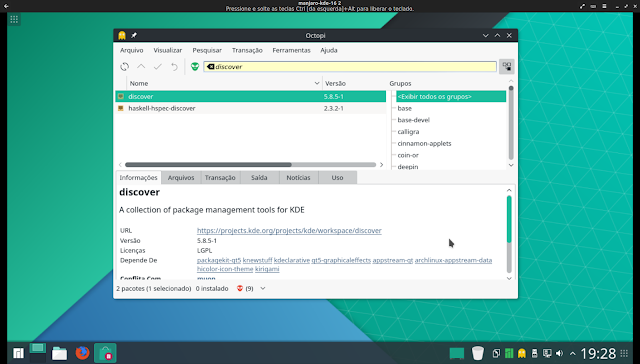Click the package list horizontal scrollbar
This screenshot has width=640, height=364.
[208, 165]
